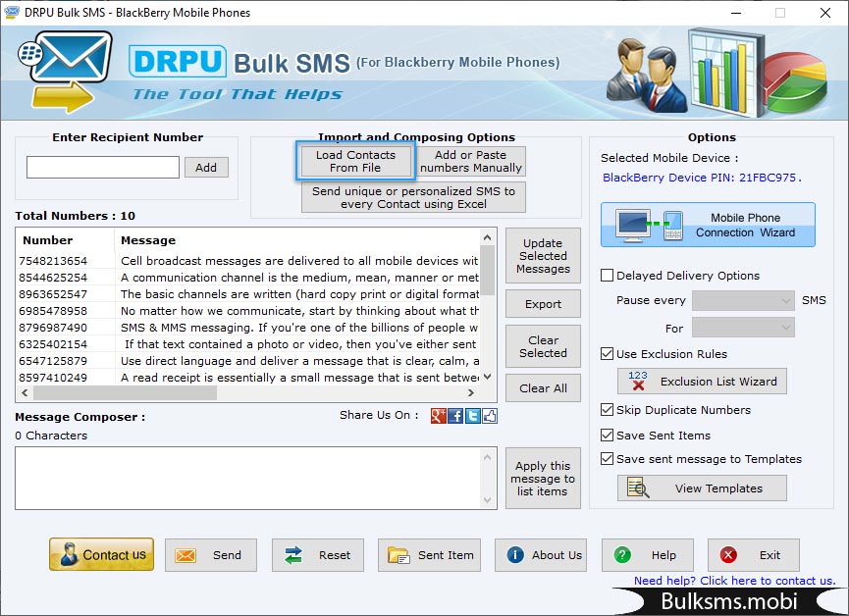Click the Message column header
849x616 pixels.
pyautogui.click(x=297, y=240)
